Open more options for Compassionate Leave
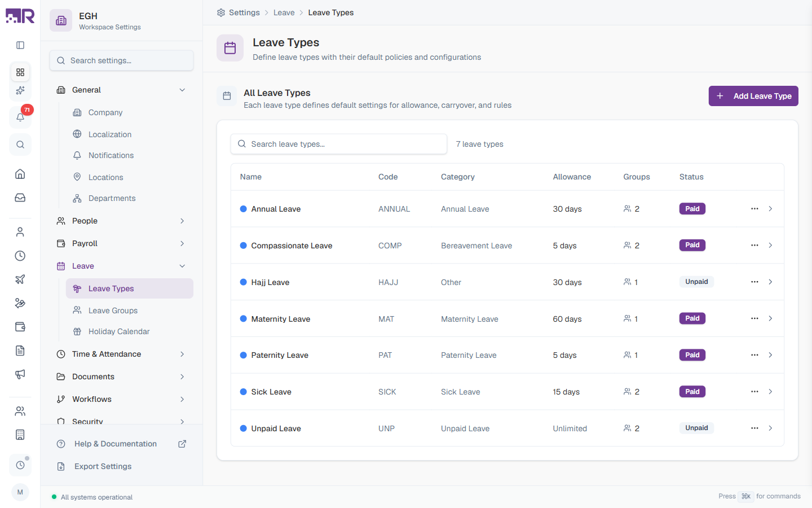This screenshot has width=812, height=508. (754, 246)
